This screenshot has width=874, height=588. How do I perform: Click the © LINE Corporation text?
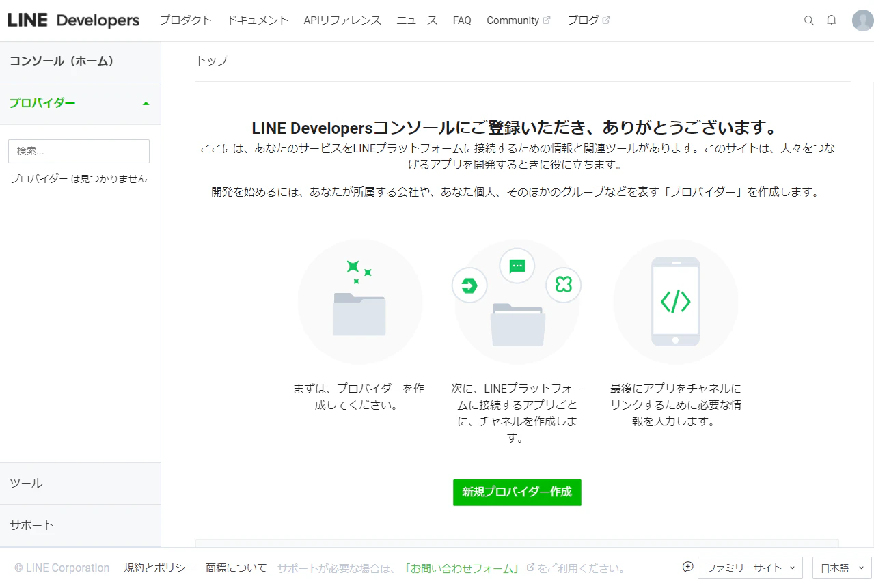(x=62, y=568)
